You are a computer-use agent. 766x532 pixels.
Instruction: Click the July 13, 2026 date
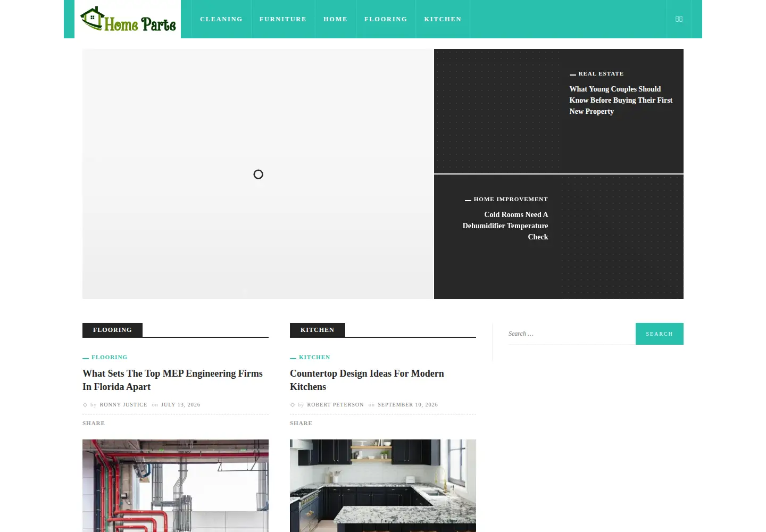[181, 405]
